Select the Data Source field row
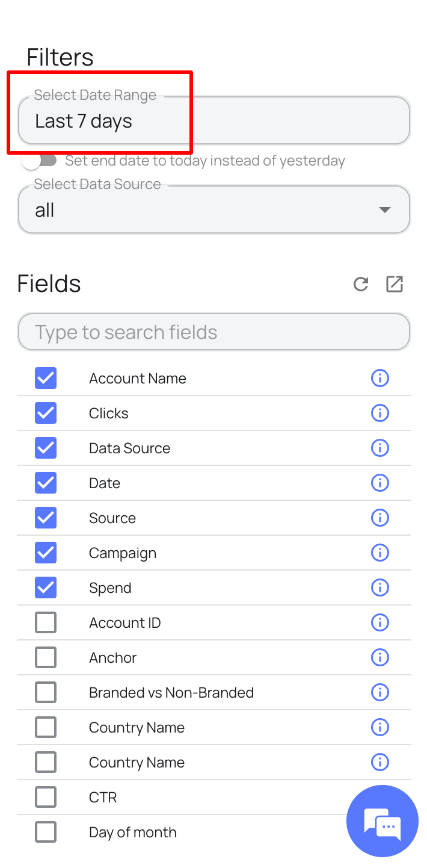The width and height of the screenshot is (427, 868). click(214, 448)
